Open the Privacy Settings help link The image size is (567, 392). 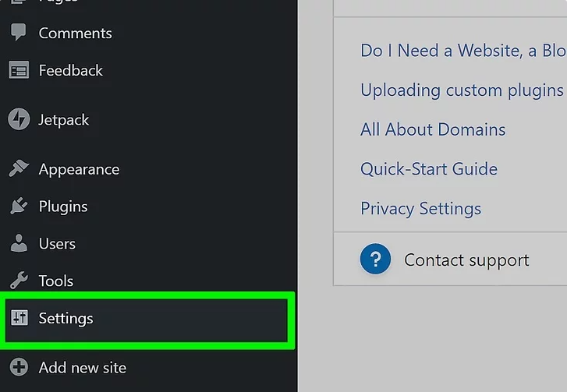pos(421,208)
